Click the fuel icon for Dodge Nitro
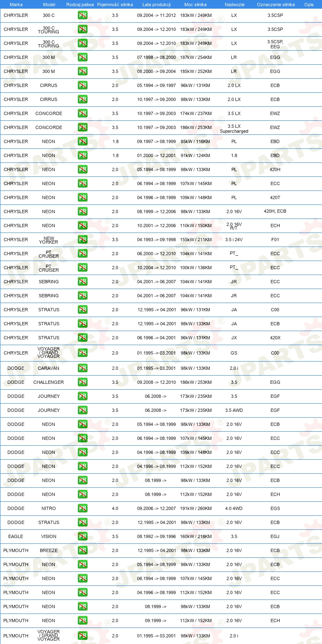 82,508
